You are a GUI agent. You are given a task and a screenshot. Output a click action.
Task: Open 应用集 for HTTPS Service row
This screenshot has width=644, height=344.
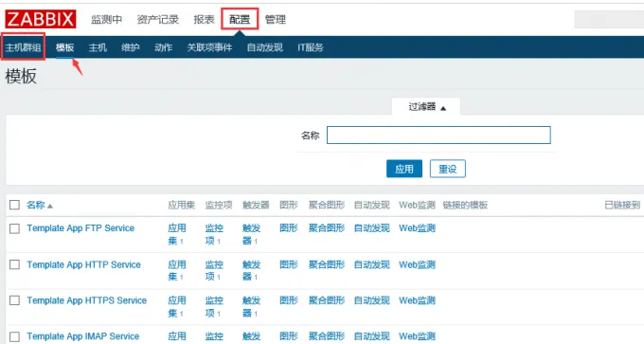point(176,307)
